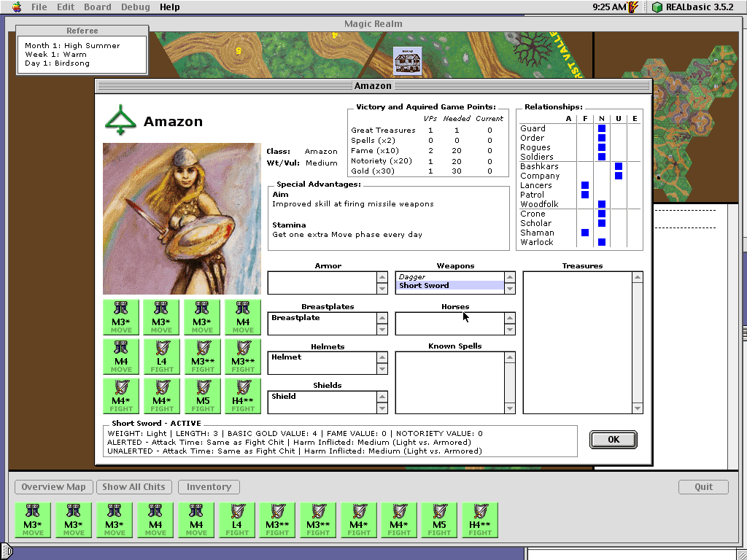Screen dimensions: 747x560
Task: Click the menu bar clock
Action: tap(608, 7)
